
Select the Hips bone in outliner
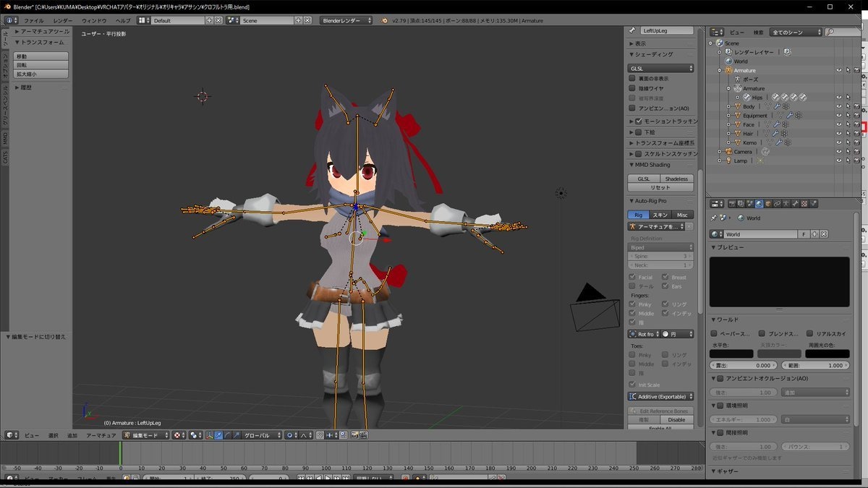tap(757, 98)
